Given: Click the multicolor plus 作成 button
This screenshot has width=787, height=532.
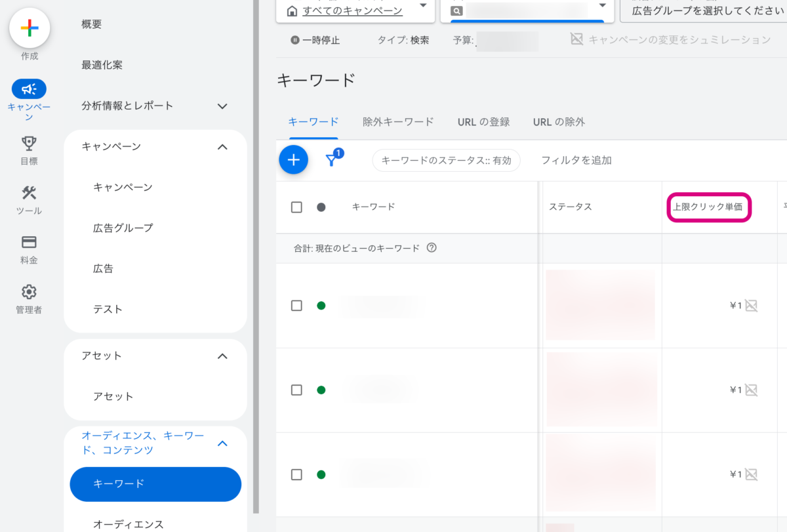Looking at the screenshot, I should pyautogui.click(x=30, y=28).
